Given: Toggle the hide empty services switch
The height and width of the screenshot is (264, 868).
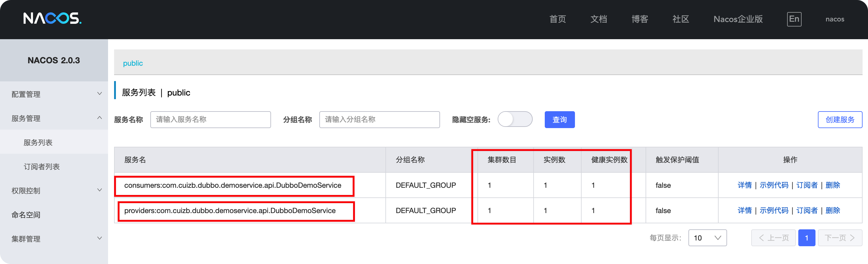Looking at the screenshot, I should (515, 119).
